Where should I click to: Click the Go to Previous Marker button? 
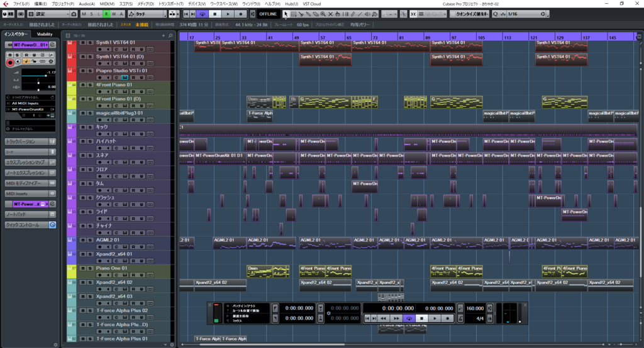(x=186, y=14)
